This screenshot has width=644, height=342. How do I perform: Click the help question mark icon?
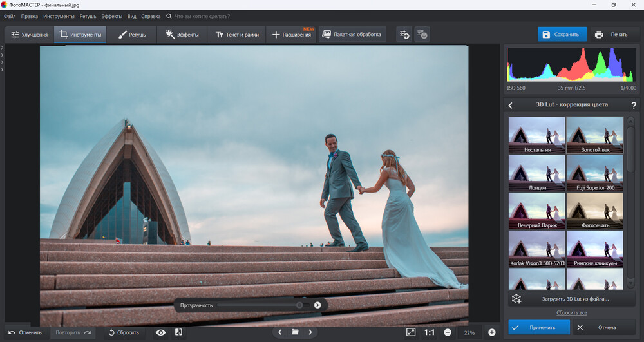(634, 105)
